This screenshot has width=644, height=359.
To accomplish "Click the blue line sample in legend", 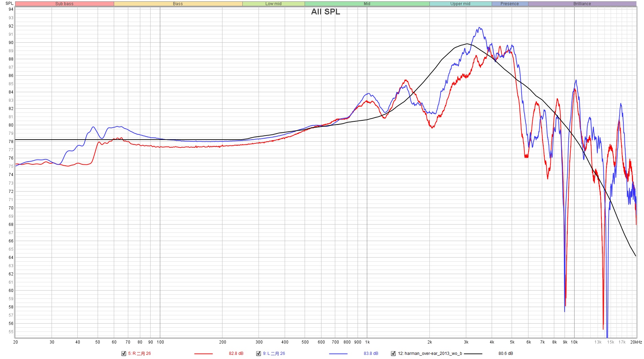I will (x=338, y=353).
